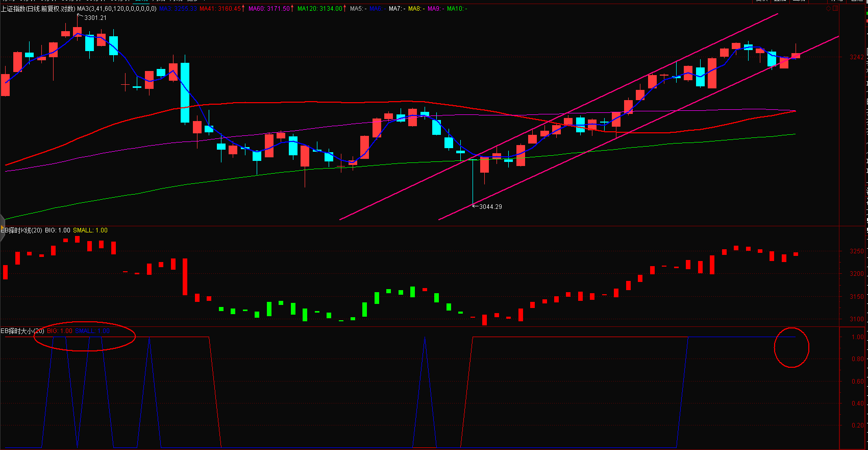Click the green MA10 label in the header
This screenshot has height=450, width=868.
pyautogui.click(x=457, y=9)
